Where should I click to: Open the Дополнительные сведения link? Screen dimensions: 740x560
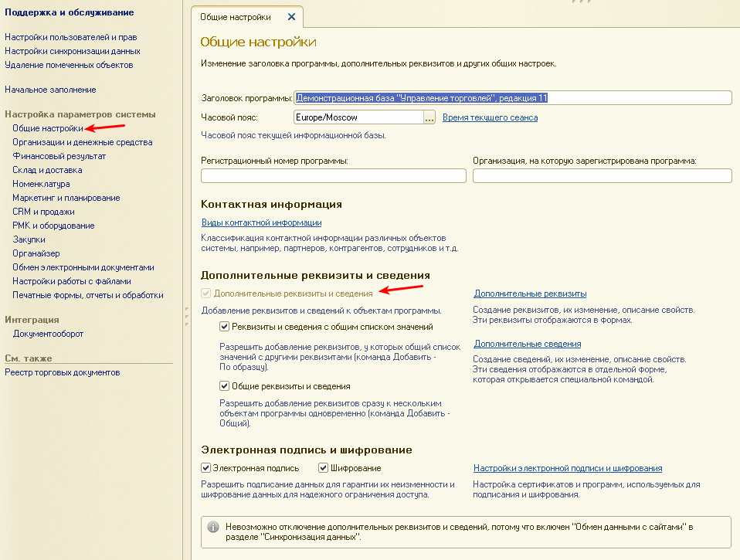[527, 344]
